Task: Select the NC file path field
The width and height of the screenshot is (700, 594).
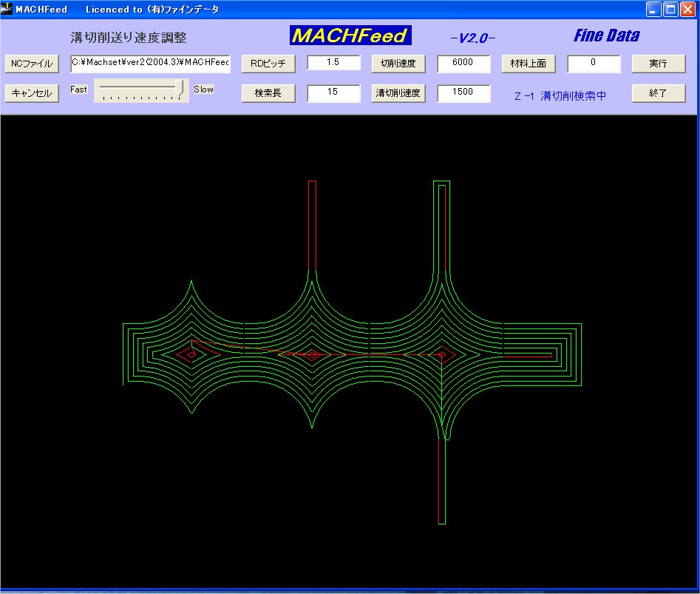Action: tap(151, 64)
